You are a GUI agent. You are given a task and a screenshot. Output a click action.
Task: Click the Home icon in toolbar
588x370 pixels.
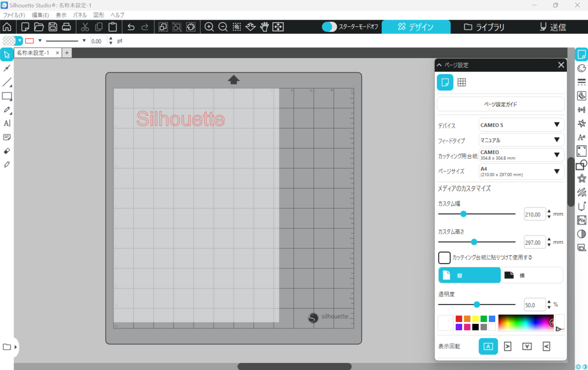tap(7, 27)
